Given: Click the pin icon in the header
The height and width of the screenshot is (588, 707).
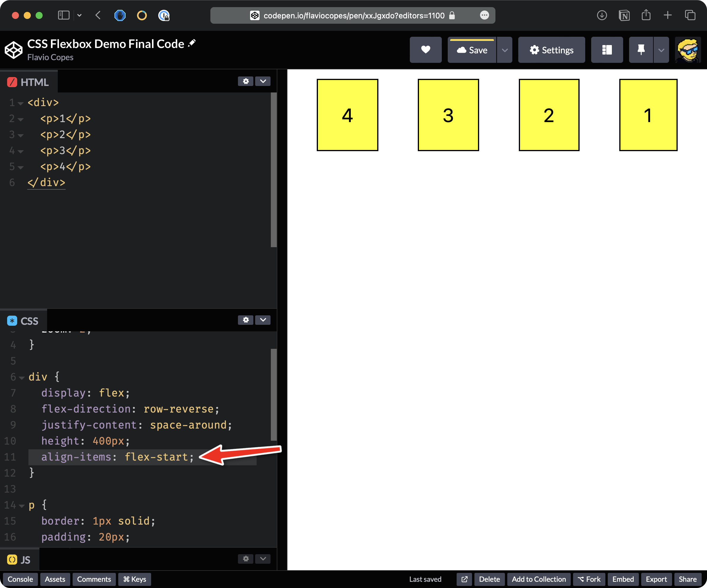Looking at the screenshot, I should [x=641, y=50].
